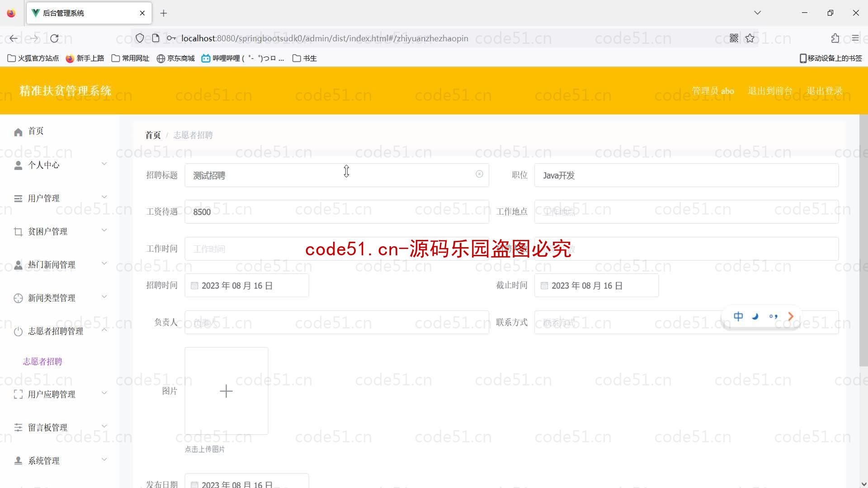Click the moon icon in IME toolbar
The image size is (868, 488).
pos(755,316)
